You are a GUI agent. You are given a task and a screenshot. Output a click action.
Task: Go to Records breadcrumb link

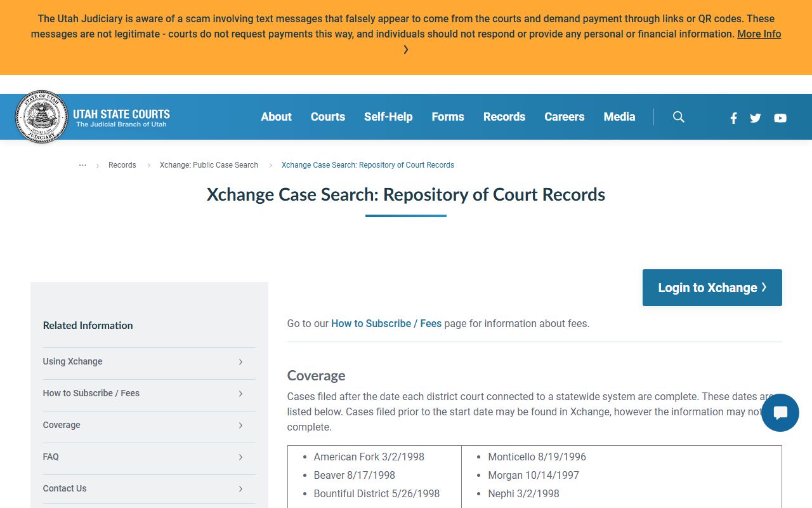[122, 165]
